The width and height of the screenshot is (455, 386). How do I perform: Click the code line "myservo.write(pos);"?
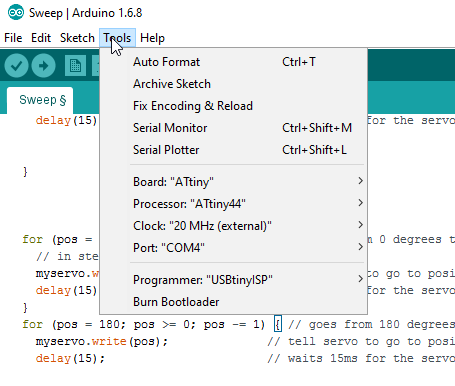tap(102, 342)
